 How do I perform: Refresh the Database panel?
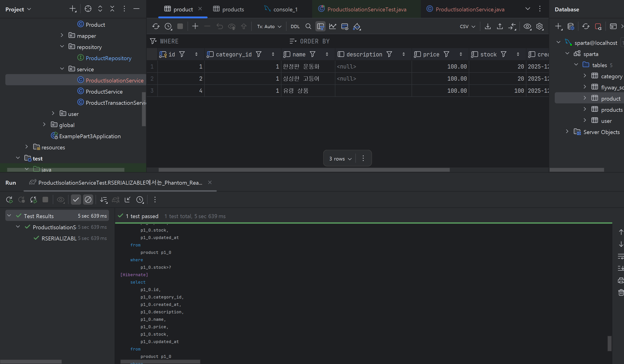coord(586,26)
